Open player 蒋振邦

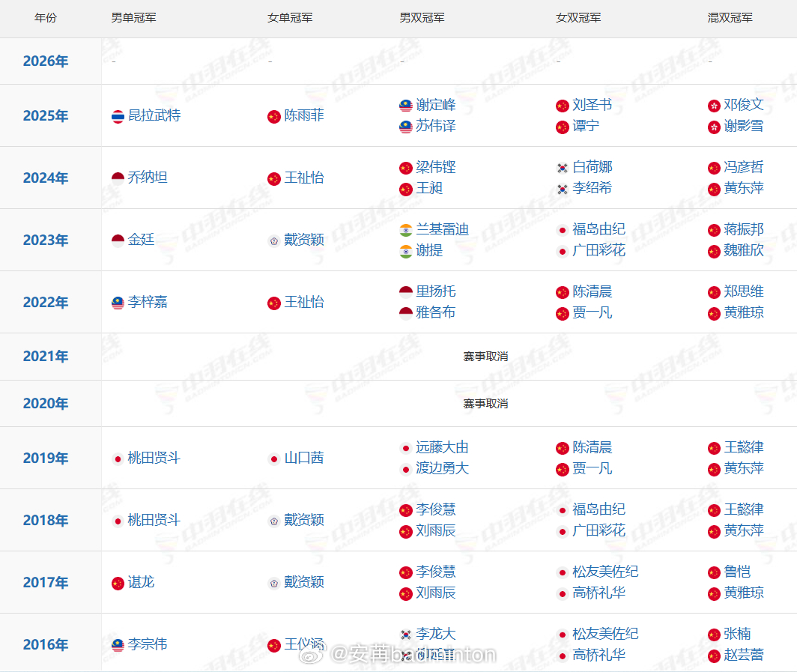click(744, 230)
